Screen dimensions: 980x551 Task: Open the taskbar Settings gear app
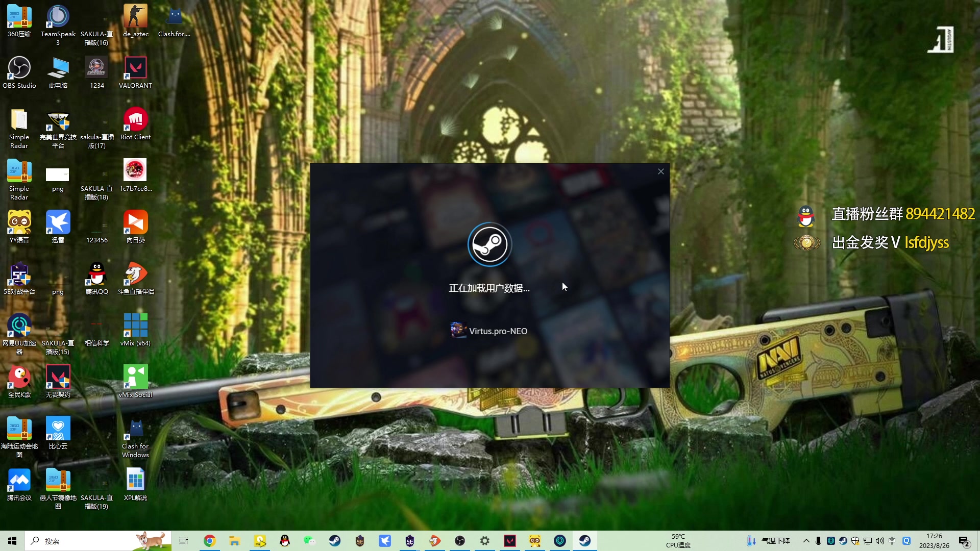484,541
